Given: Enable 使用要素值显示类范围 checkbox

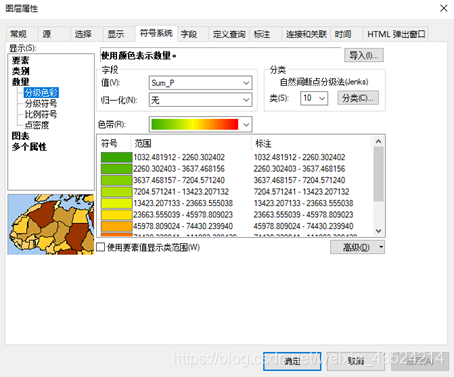Looking at the screenshot, I should [101, 247].
